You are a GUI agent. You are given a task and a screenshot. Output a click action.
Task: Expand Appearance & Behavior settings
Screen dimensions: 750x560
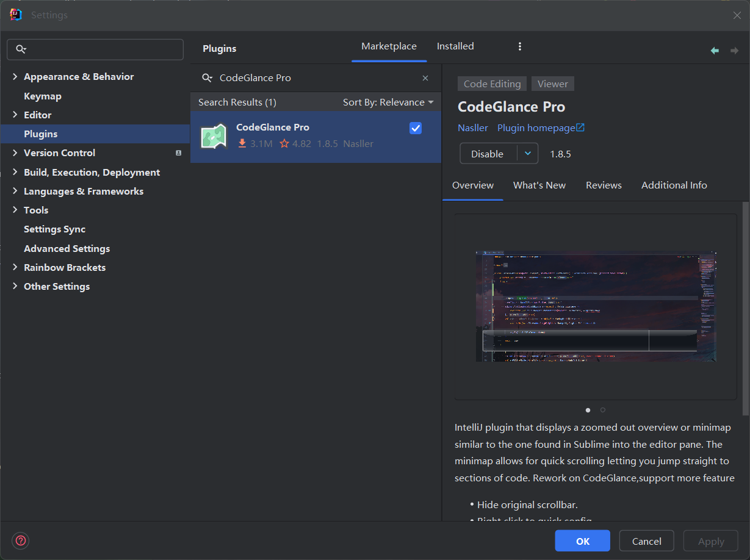15,76
